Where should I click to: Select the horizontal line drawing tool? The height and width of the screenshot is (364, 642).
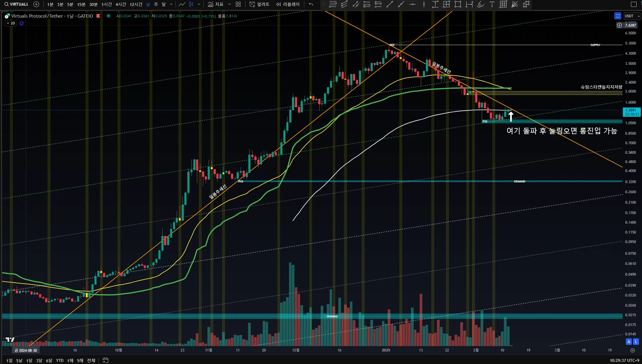coord(333,4)
